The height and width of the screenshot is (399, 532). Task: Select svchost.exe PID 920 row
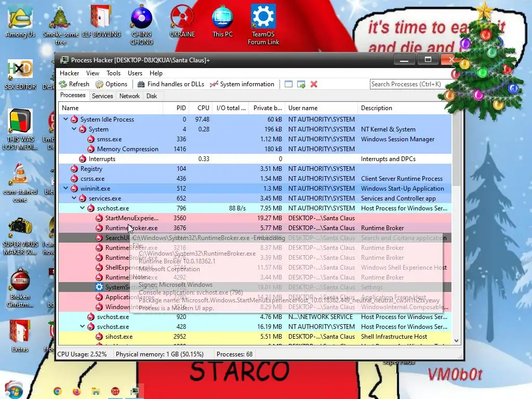255,317
